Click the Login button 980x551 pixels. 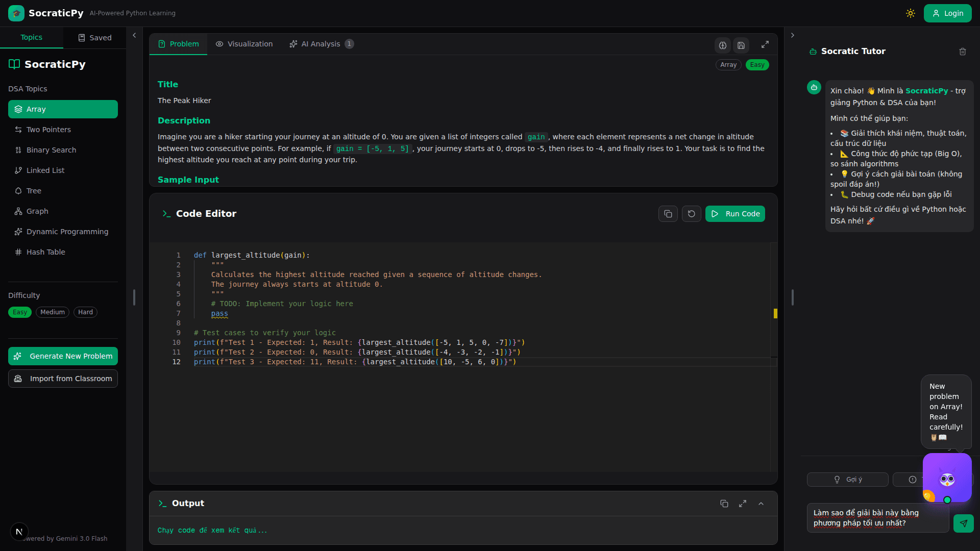tap(948, 13)
